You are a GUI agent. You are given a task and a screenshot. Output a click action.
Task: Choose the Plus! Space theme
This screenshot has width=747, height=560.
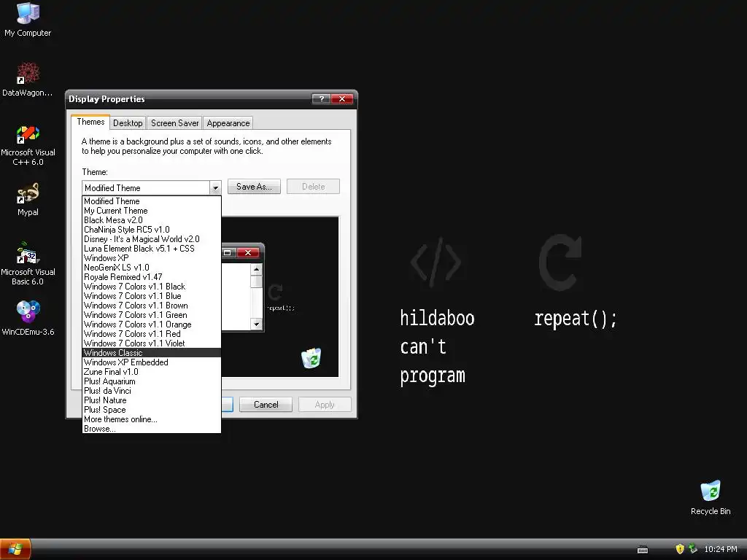click(x=152, y=410)
